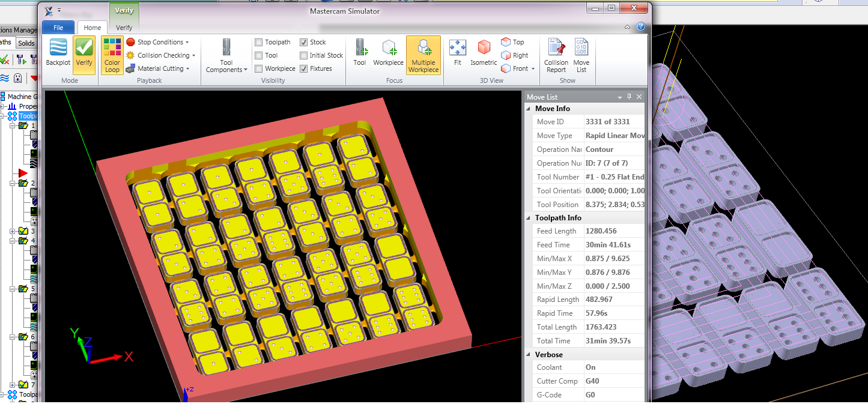
Task: Click the red insert arrow in operations tree
Action: pyautogui.click(x=23, y=173)
